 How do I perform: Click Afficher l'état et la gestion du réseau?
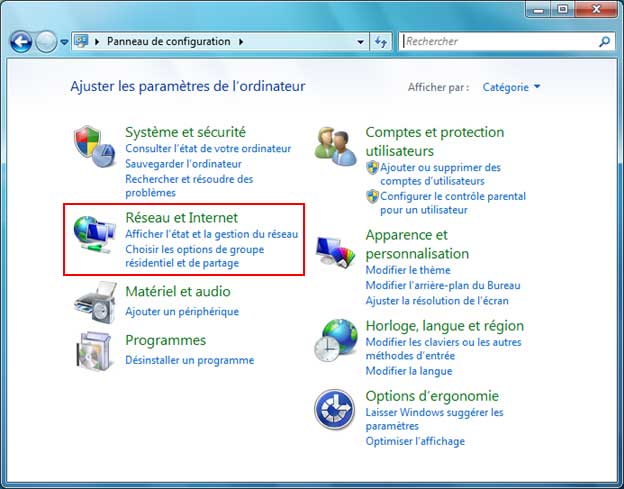212,234
